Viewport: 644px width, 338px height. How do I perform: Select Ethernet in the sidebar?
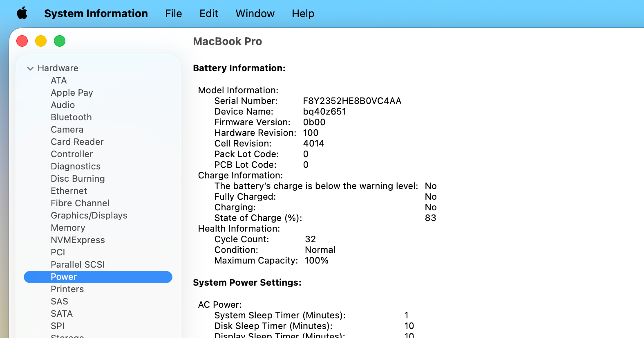pyautogui.click(x=69, y=191)
